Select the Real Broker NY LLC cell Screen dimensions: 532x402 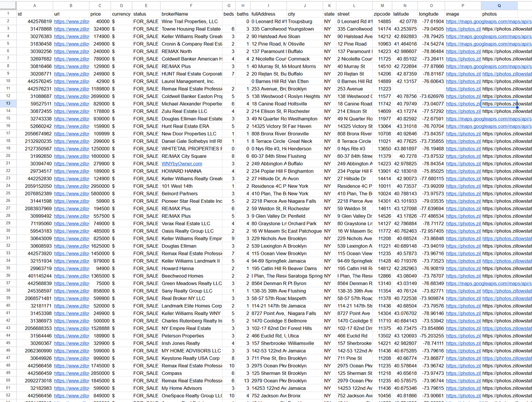tap(191, 298)
